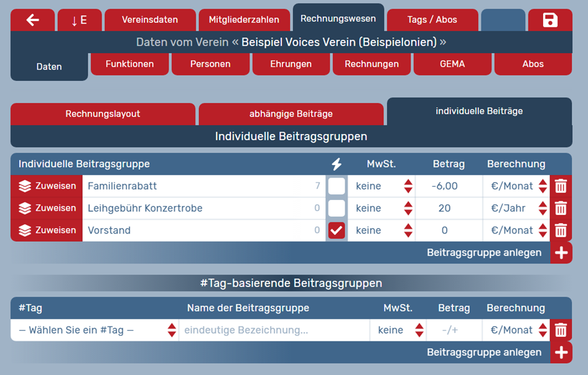Open the abhängige Beiträge tab
Viewport: 588px width, 375px height.
291,114
